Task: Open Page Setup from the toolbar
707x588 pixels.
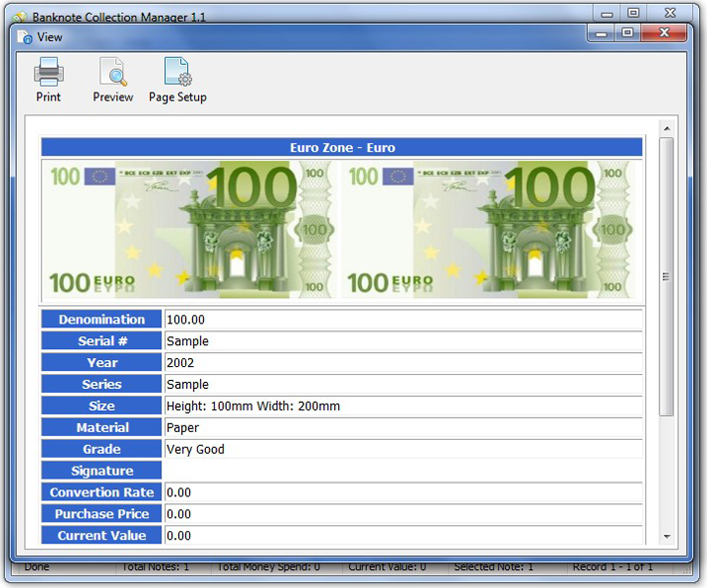Action: tap(177, 74)
